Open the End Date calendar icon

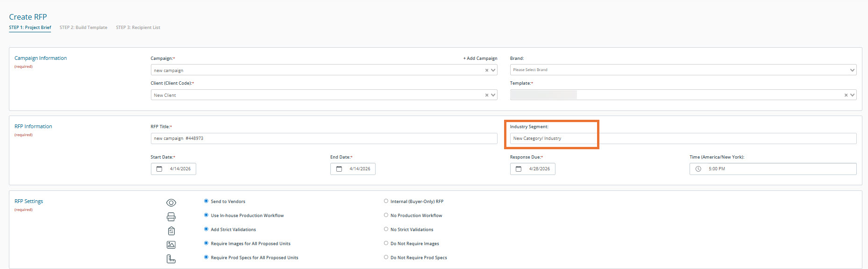339,169
